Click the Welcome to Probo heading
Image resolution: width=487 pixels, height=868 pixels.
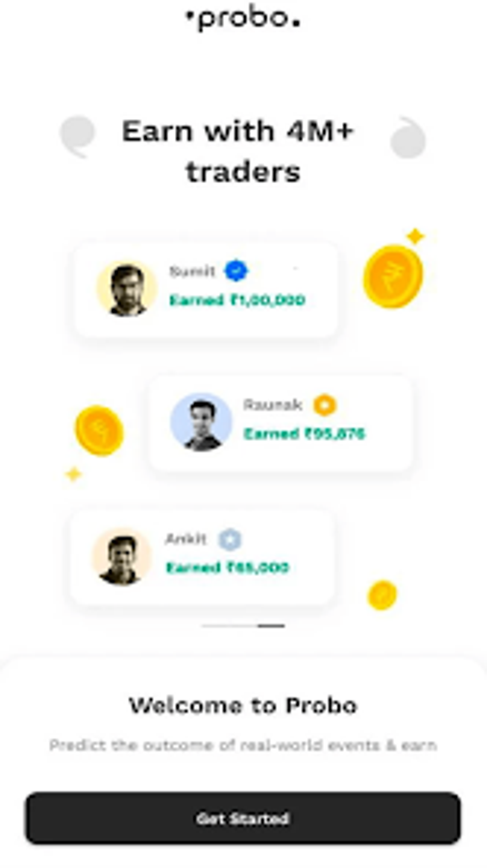tap(243, 706)
